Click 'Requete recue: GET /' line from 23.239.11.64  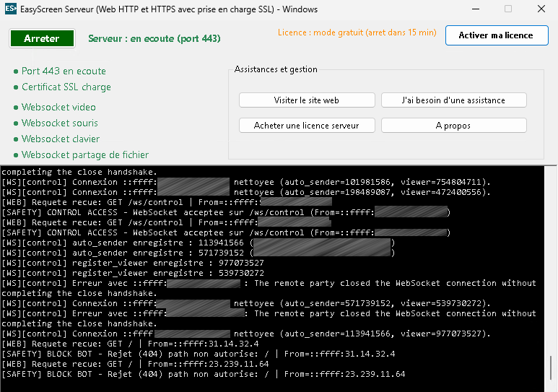pyautogui.click(x=135, y=365)
